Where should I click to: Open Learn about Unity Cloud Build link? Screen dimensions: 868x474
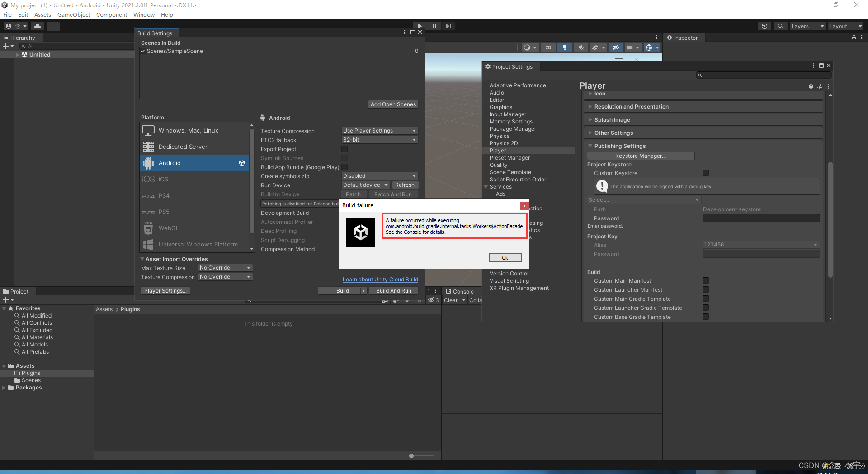[380, 280]
